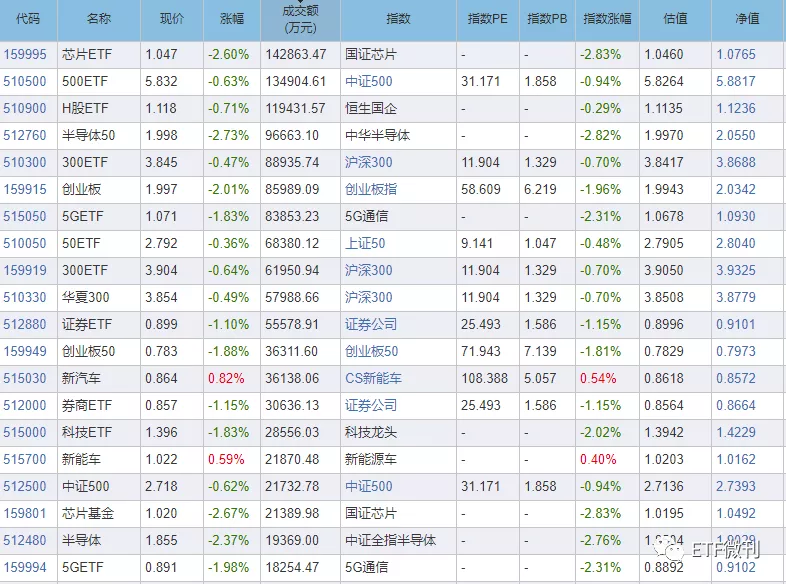Open the 沪深300 index link in 华夏300 row
The height and width of the screenshot is (584, 786).
click(x=369, y=297)
